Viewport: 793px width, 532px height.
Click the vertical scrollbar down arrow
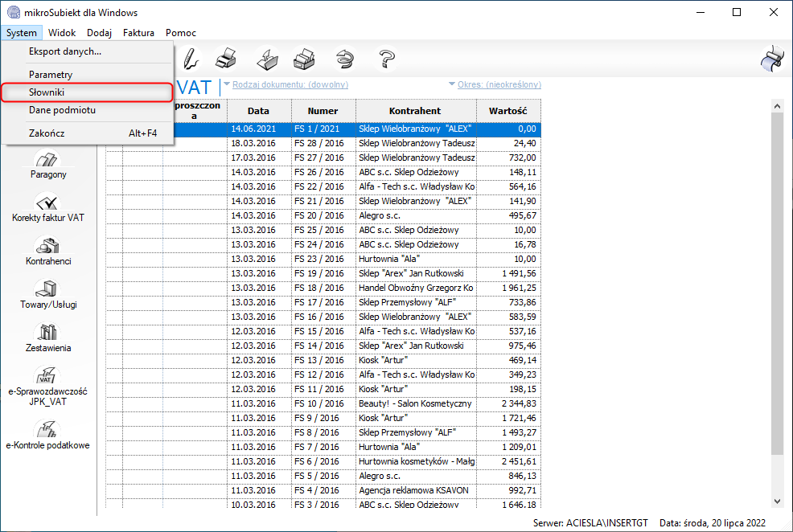point(777,500)
